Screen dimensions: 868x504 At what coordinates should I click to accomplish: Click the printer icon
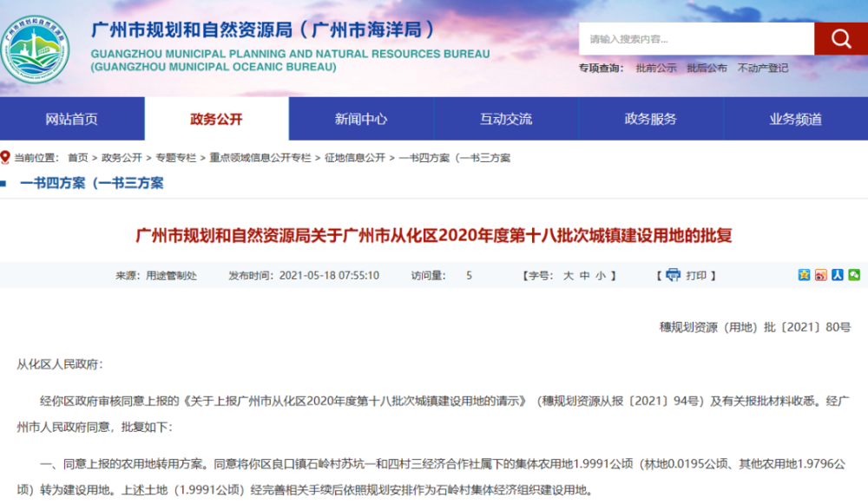[673, 275]
